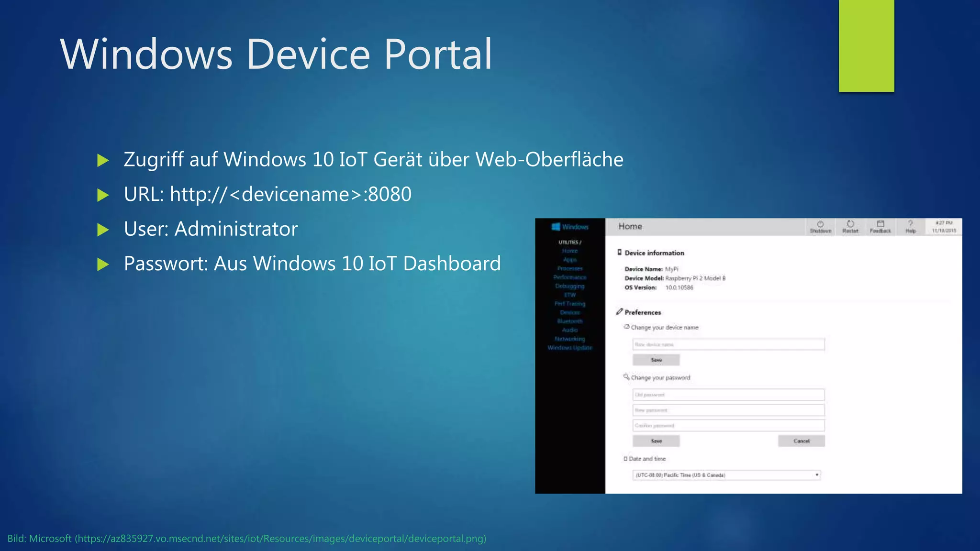Open Windows Update in the sidebar

coord(570,348)
